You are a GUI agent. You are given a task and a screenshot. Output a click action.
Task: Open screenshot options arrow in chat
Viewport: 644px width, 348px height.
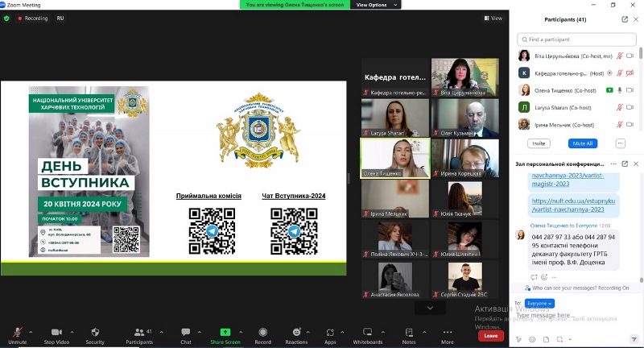[570, 339]
